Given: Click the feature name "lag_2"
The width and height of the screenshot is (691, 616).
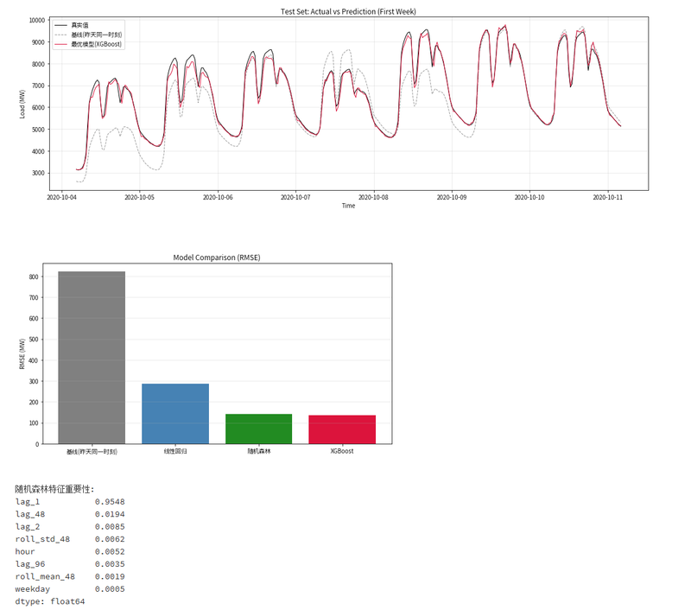Looking at the screenshot, I should 28,526.
